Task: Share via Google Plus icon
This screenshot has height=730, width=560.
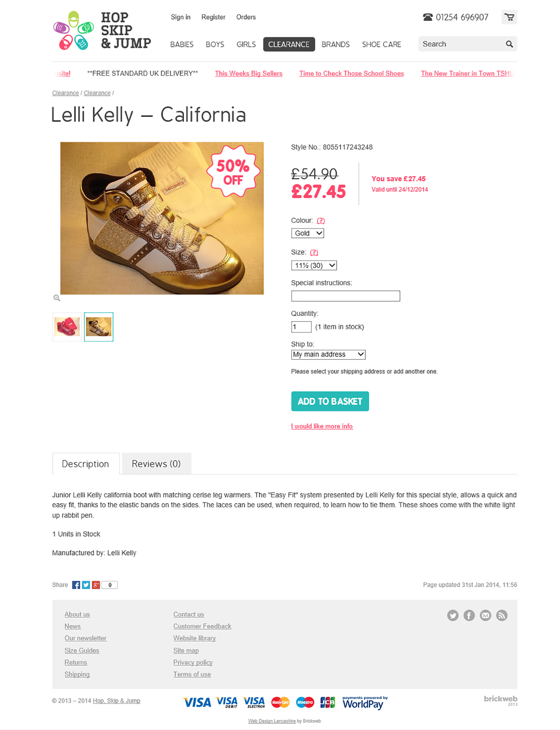Action: 96,585
